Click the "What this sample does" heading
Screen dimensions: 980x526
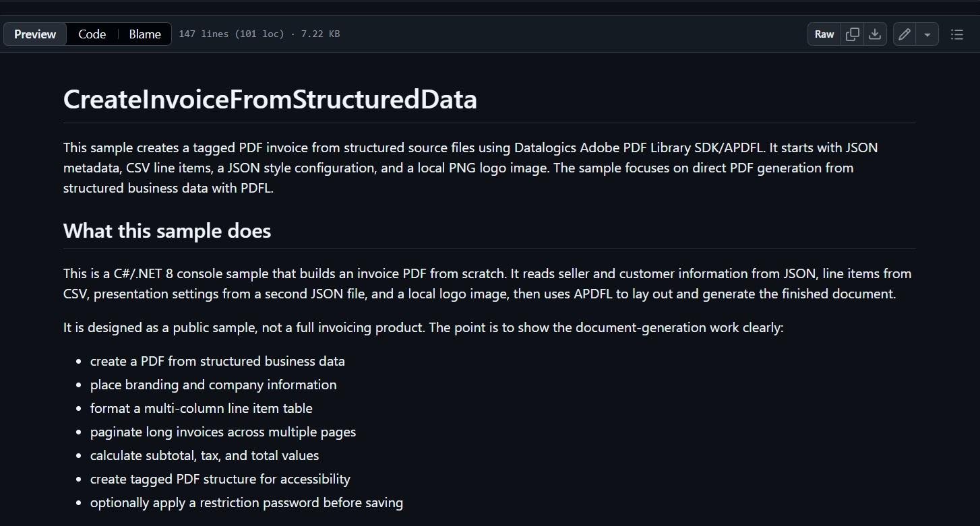167,231
